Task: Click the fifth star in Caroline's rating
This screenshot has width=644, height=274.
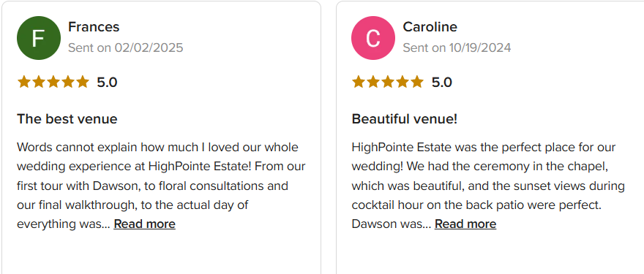Action: [417, 82]
